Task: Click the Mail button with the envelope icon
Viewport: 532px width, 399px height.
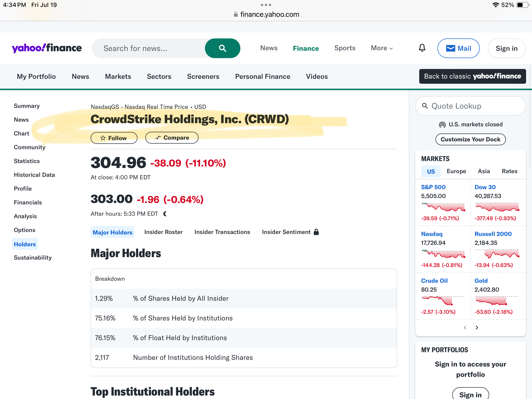Action: click(458, 48)
